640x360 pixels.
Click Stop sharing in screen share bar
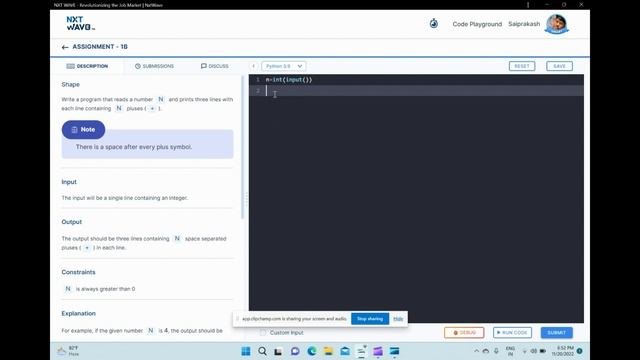(370, 319)
